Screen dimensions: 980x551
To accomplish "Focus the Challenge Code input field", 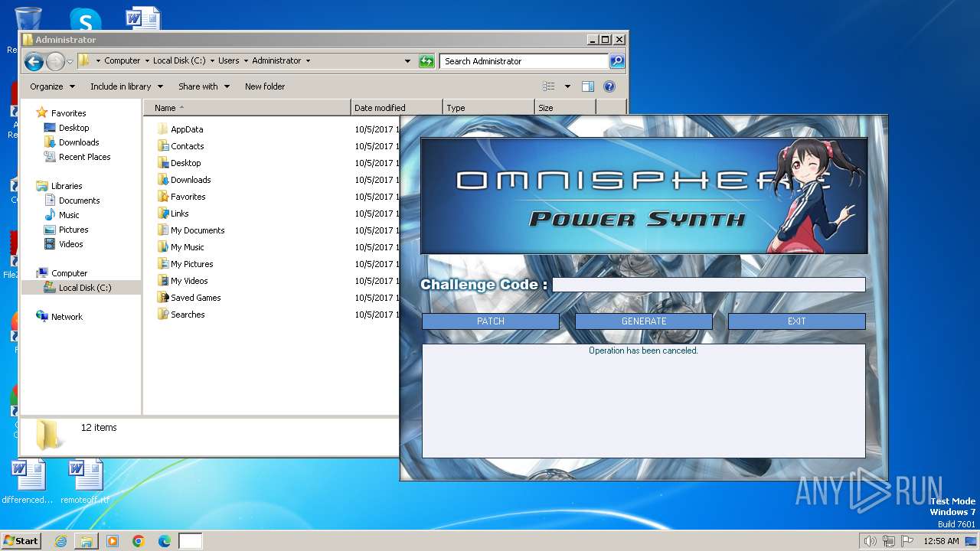I will coord(709,285).
